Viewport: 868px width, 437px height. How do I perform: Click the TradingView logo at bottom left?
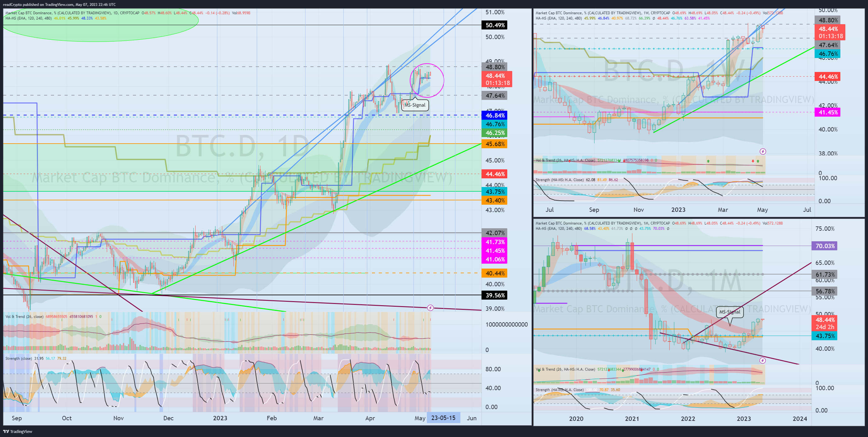pos(18,431)
